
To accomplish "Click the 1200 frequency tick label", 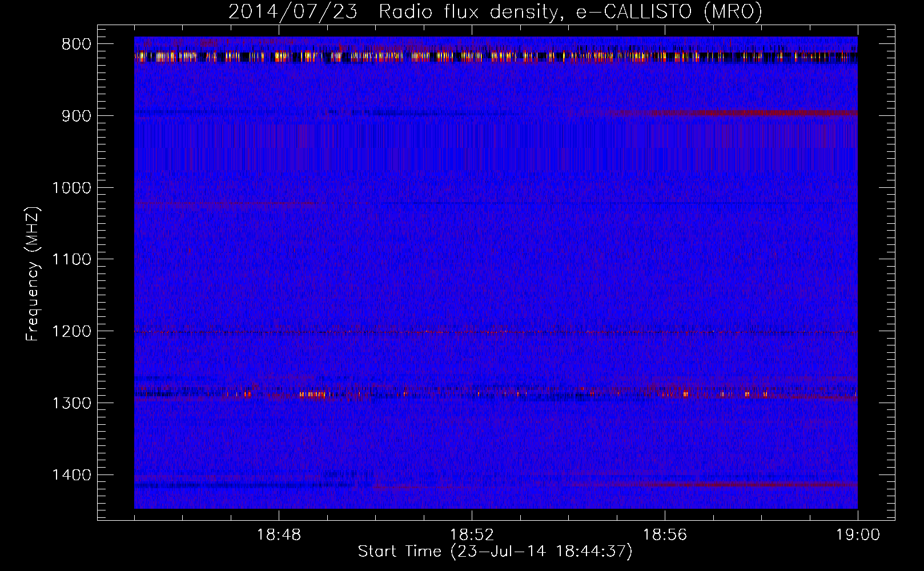I will coord(72,331).
